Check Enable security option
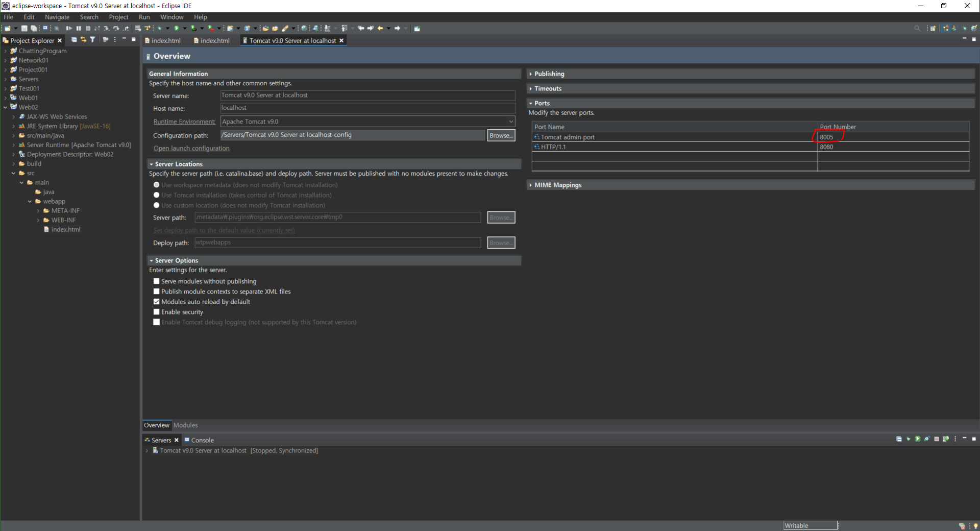980x531 pixels. pos(157,312)
